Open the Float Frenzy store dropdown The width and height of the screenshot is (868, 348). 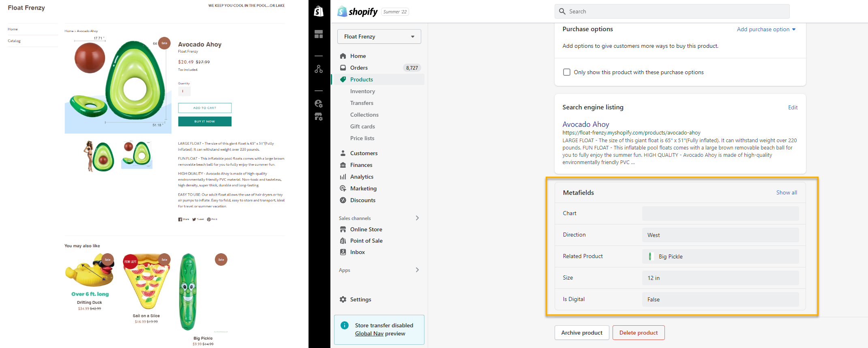tap(379, 36)
